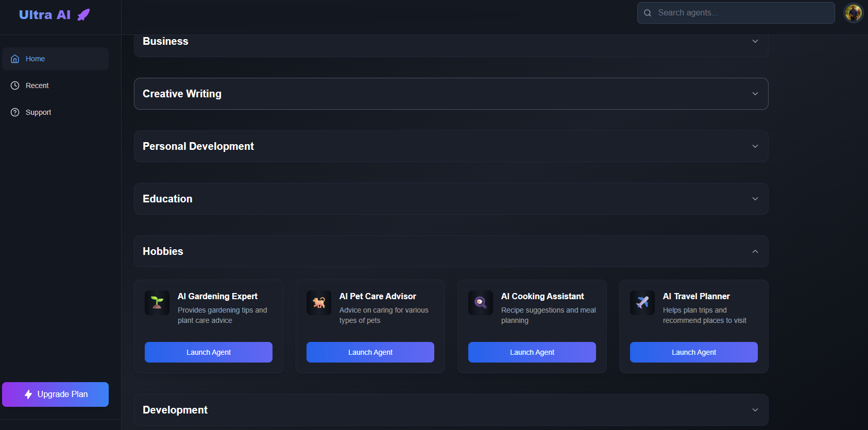Click the AI Cooking Assistant pan icon
868x430 pixels.
pyautogui.click(x=481, y=303)
